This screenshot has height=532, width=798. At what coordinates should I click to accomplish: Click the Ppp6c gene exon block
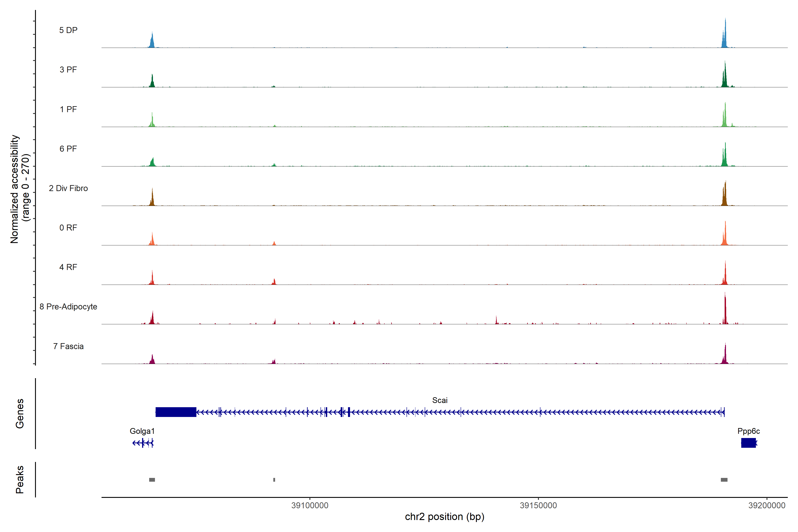pos(748,443)
